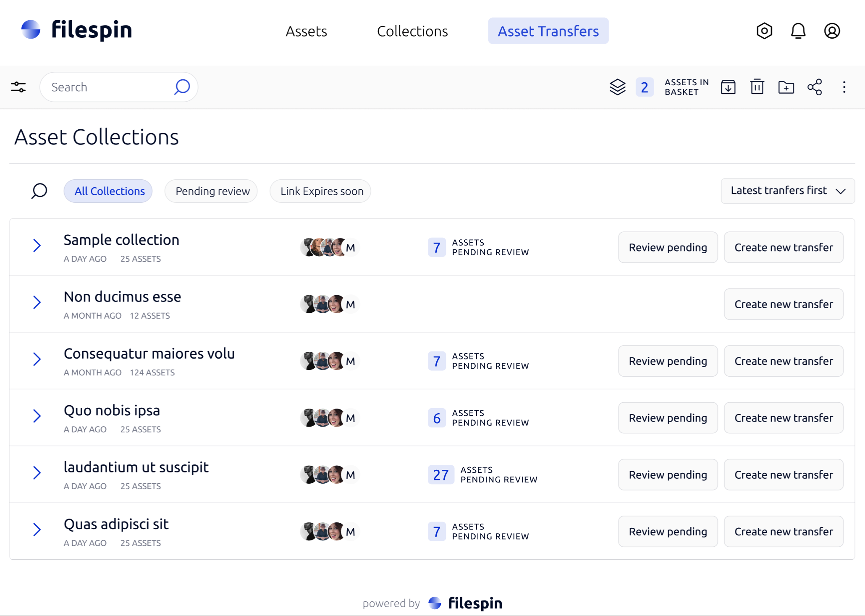Screen dimensions: 865x616
Task: Click the Search input field
Action: tap(119, 87)
